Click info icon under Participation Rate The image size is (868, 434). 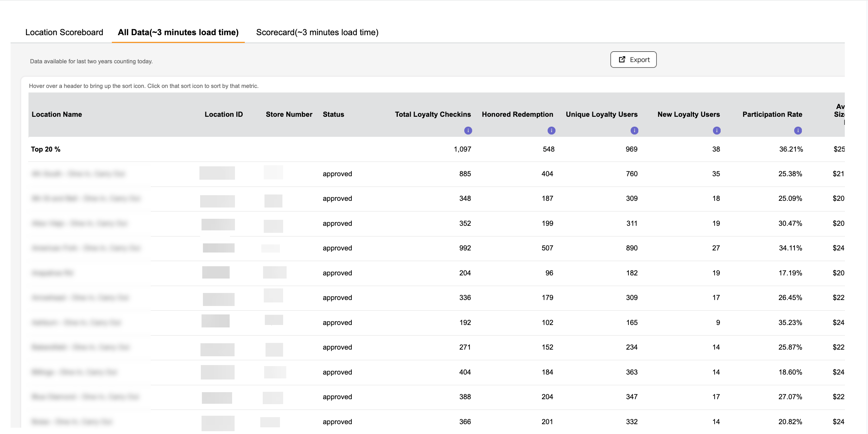798,130
